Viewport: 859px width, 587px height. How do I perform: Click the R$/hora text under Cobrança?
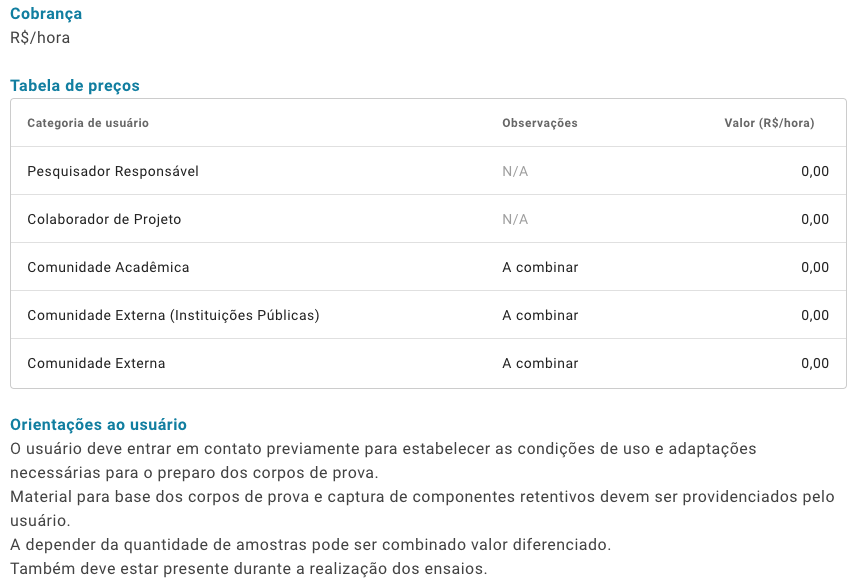pyautogui.click(x=40, y=38)
